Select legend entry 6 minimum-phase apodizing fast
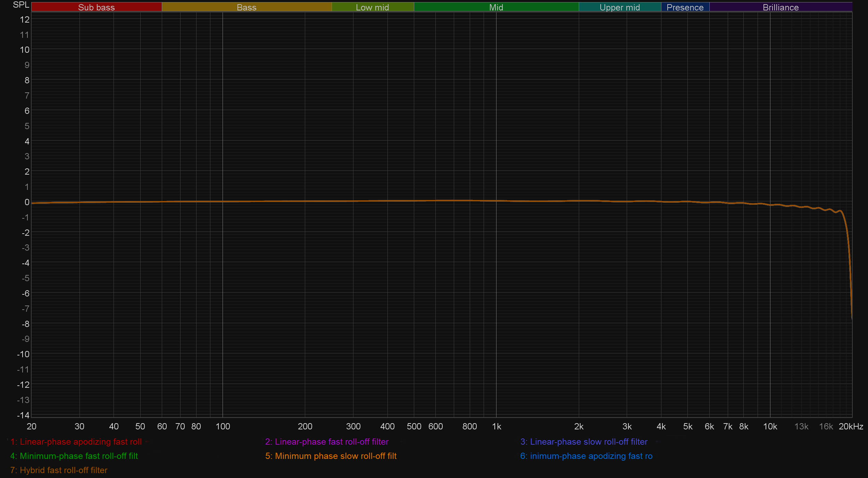This screenshot has height=478, width=868. (586, 456)
